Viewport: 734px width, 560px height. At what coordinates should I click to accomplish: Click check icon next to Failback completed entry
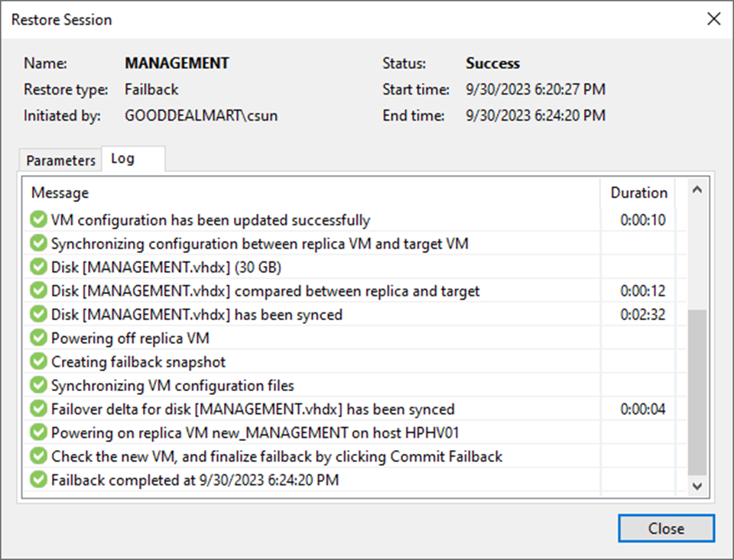click(38, 480)
